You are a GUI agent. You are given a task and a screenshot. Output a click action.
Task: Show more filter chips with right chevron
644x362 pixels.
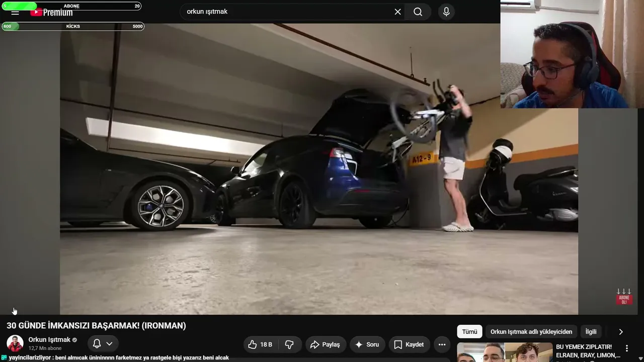[620, 332]
